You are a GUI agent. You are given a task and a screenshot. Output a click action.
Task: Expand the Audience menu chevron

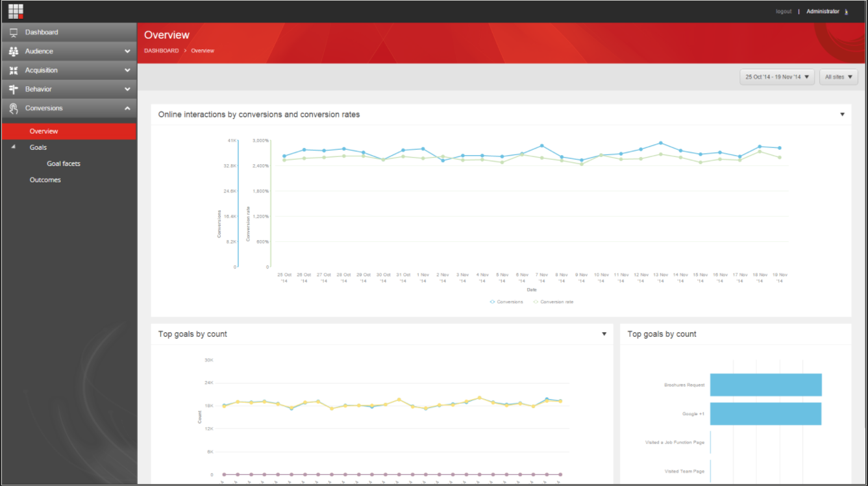coord(127,51)
